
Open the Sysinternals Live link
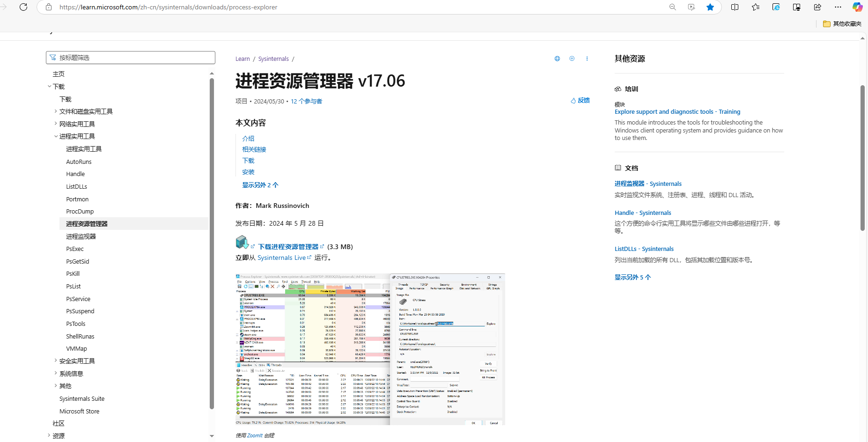(x=281, y=258)
